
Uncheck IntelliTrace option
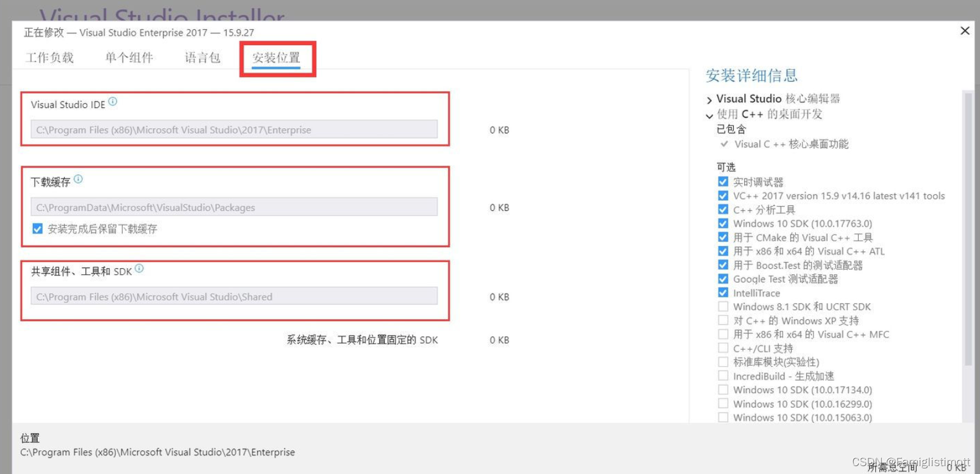(x=723, y=292)
